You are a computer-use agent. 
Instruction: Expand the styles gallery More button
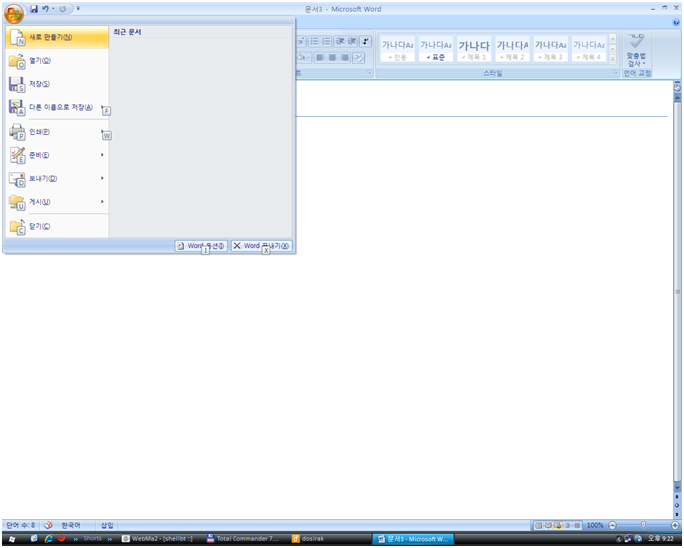pyautogui.click(x=612, y=58)
